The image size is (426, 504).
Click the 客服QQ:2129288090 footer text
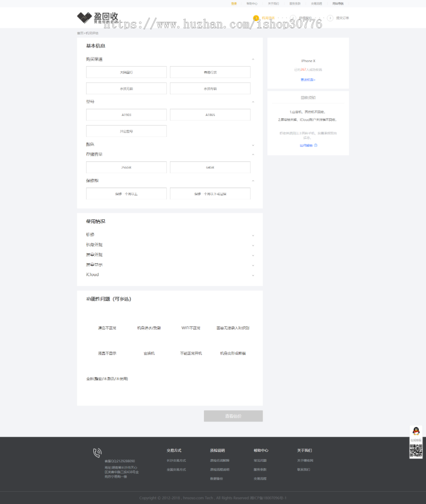tap(120, 461)
